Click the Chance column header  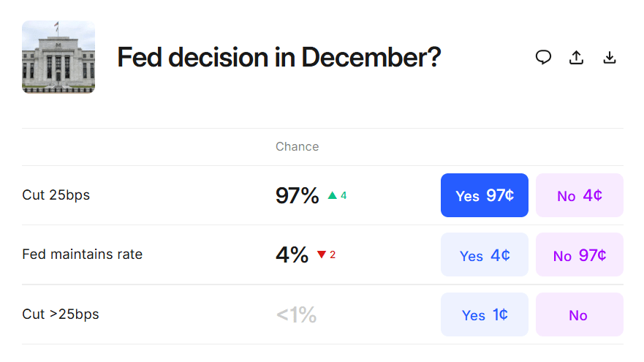297,146
